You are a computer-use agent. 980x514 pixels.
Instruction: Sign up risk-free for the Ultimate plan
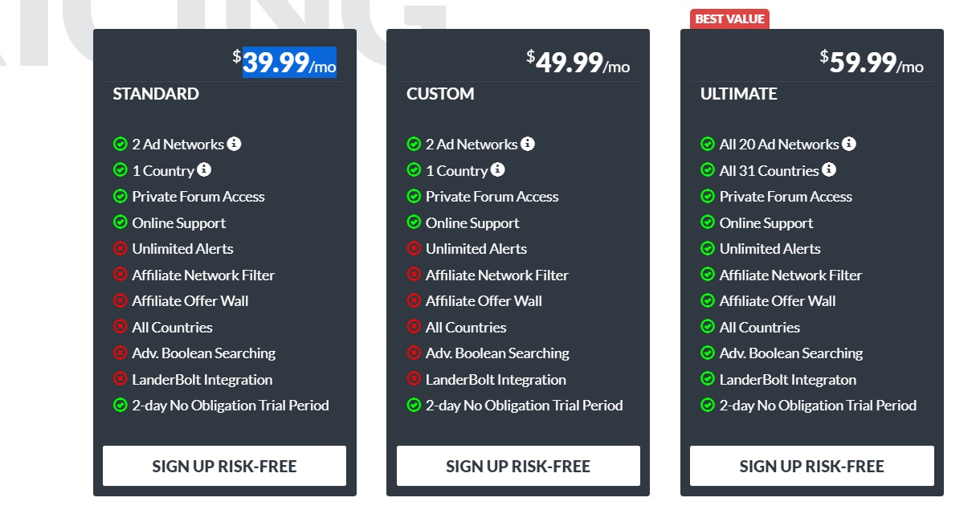tap(812, 466)
